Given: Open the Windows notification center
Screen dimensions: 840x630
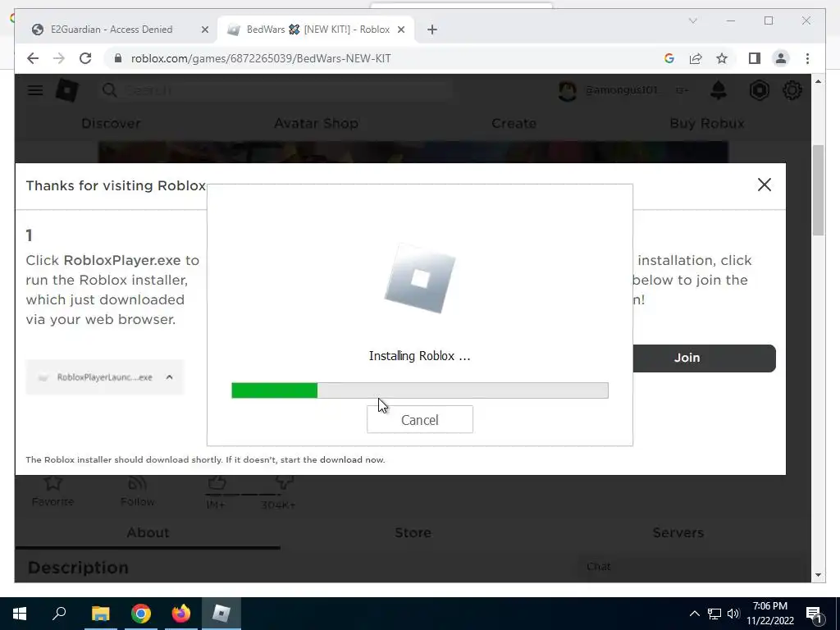Looking at the screenshot, I should [815, 614].
